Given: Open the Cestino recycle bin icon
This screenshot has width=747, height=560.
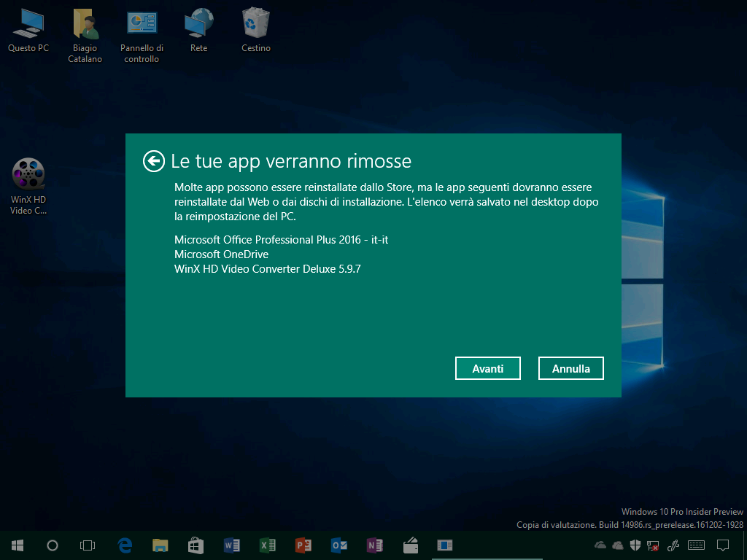Looking at the screenshot, I should 256,30.
